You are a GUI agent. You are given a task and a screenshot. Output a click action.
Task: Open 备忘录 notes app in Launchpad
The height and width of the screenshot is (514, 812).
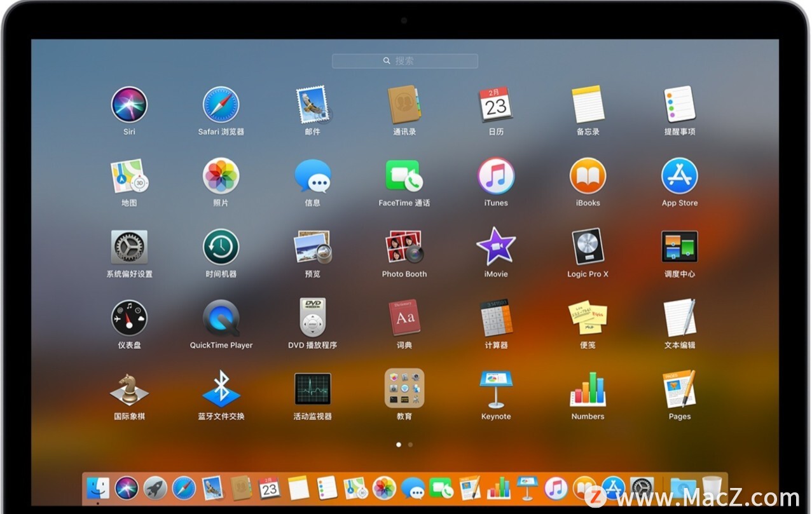click(x=588, y=105)
